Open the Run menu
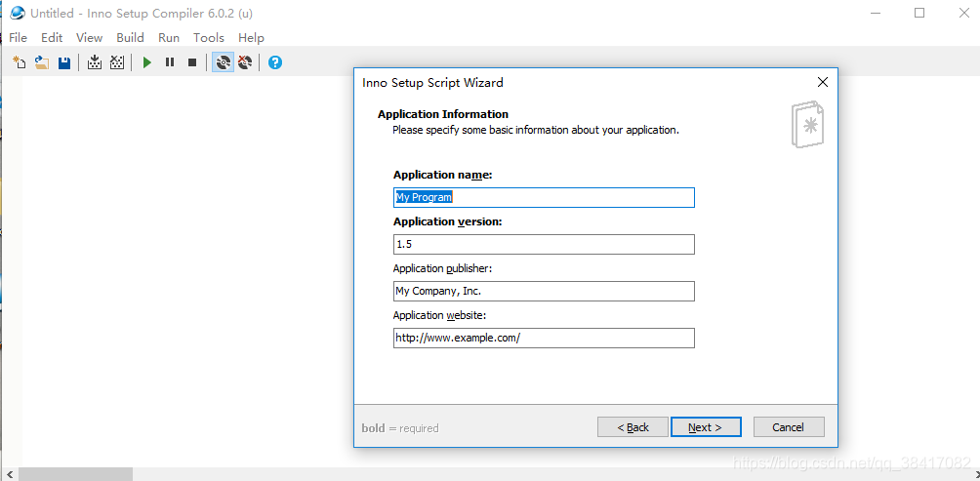The width and height of the screenshot is (980, 481). coord(169,37)
